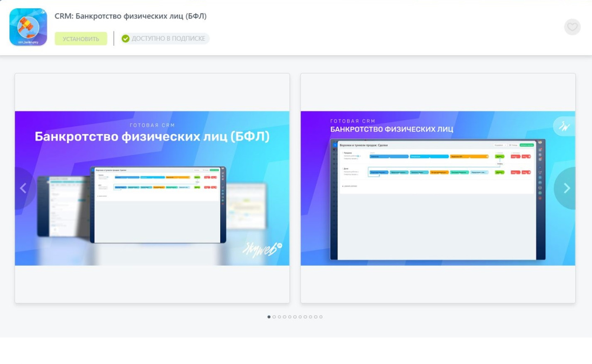The image size is (592, 364).
Task: Jump to the sixth carousel dot
Action: click(295, 317)
